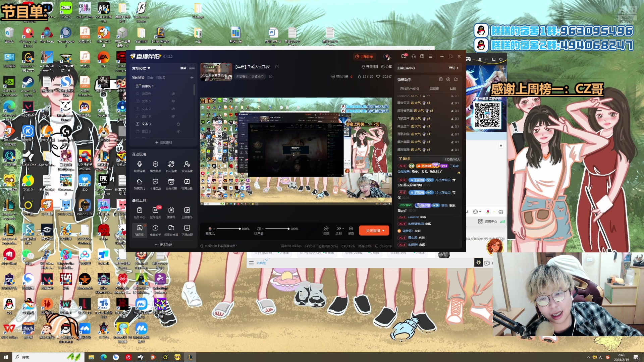This screenshot has width=644, height=362.
Task: Show the hidden 图片 9 source
Action: [x=173, y=116]
